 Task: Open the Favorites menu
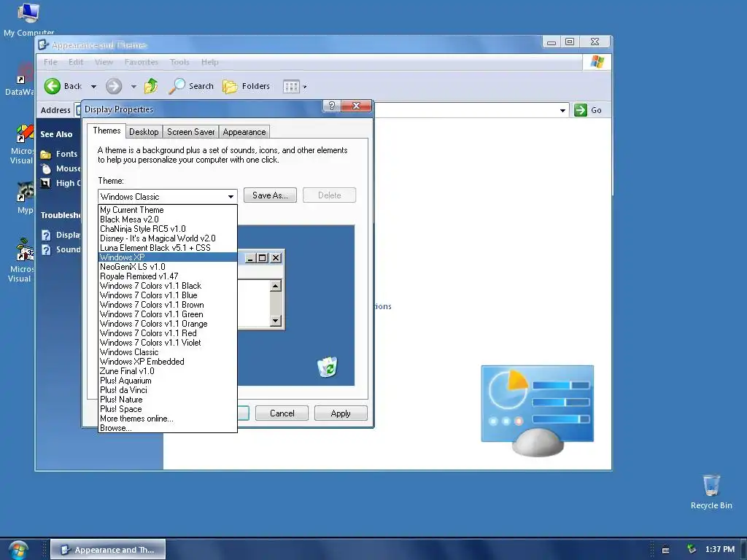[141, 62]
